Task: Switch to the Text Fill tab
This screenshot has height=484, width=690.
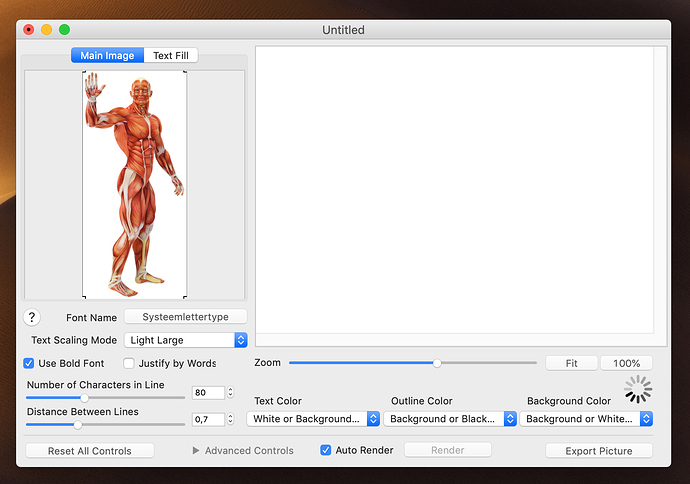Action: tap(171, 56)
